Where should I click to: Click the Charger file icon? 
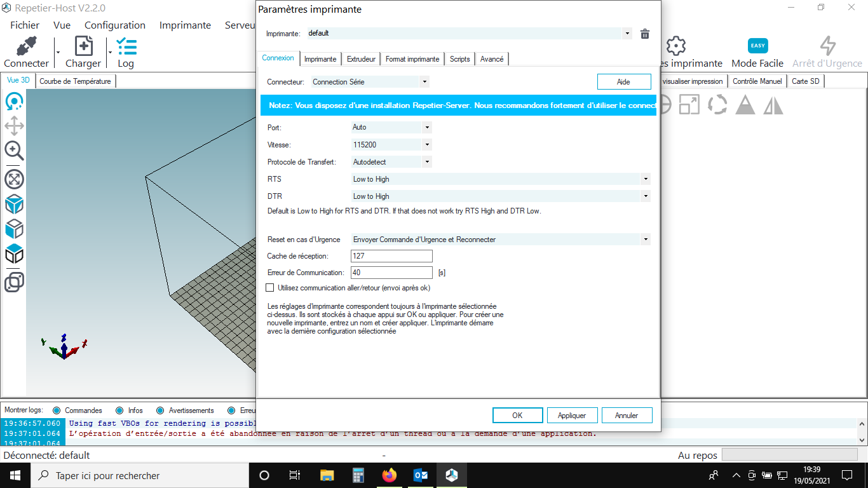[x=84, y=46]
